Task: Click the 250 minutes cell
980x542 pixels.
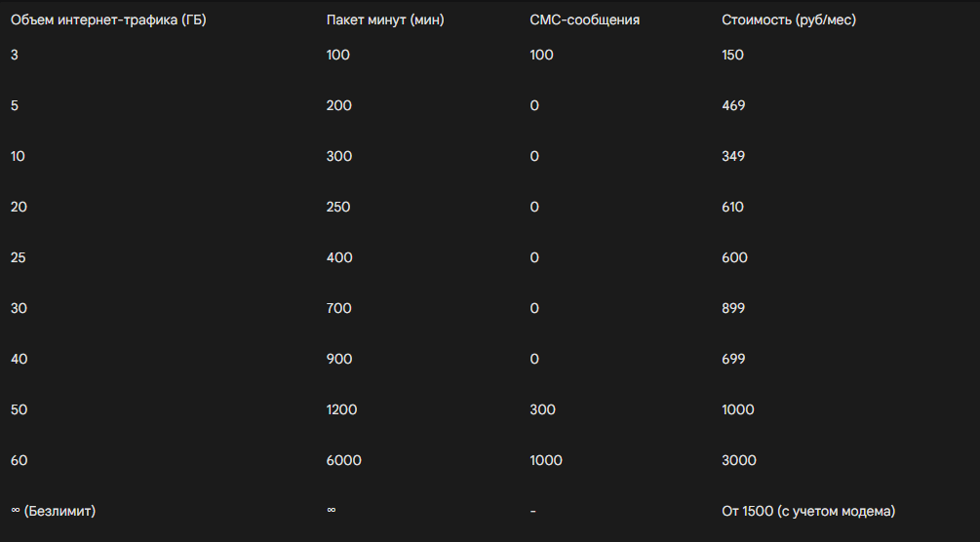Action: pos(338,207)
